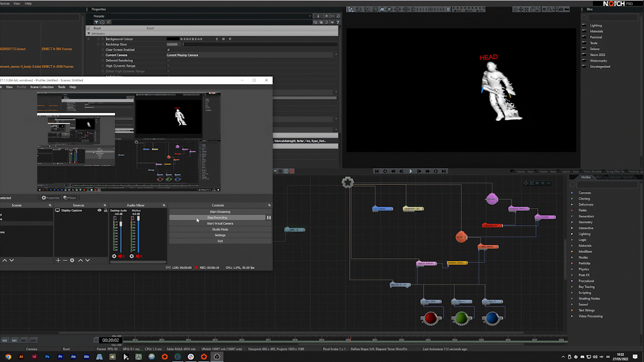This screenshot has width=644, height=362.
Task: Click Start Streaming in OBS
Action: coord(220,212)
